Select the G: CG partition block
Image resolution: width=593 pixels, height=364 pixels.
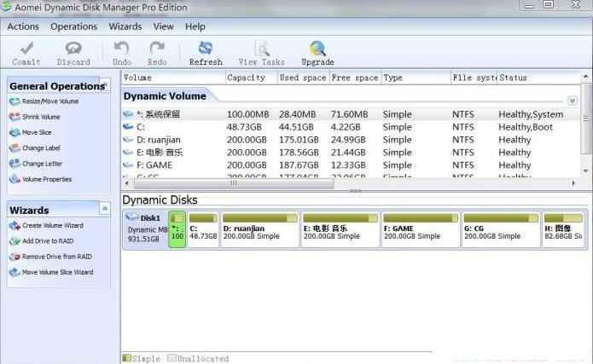click(x=501, y=229)
